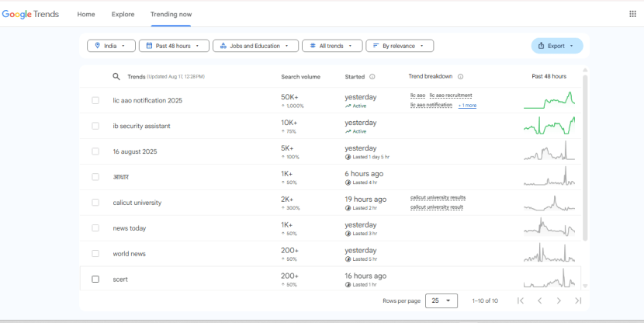Image resolution: width=644 pixels, height=323 pixels.
Task: Check the calicut university row checkbox
Action: click(x=95, y=202)
